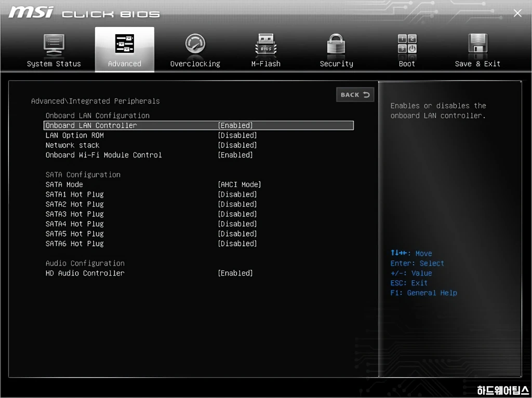Select the HD Audio Controller setting
This screenshot has height=398, width=532.
(x=85, y=273)
